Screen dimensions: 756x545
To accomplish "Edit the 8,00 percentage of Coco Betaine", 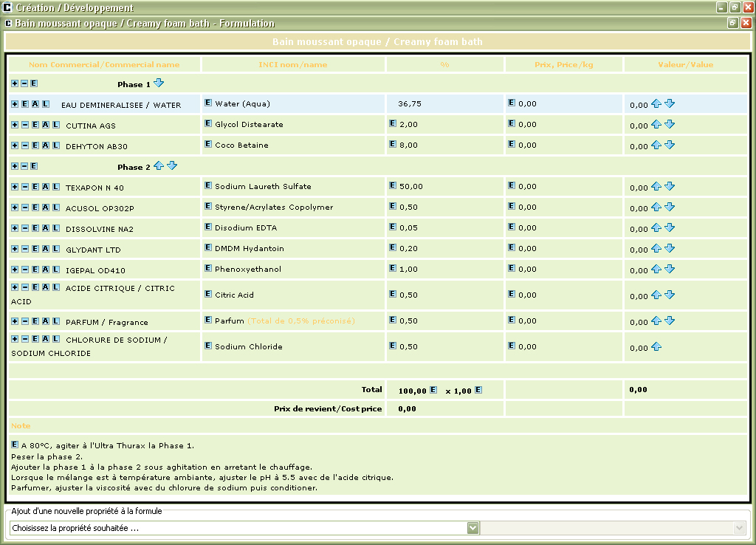I will tap(393, 144).
